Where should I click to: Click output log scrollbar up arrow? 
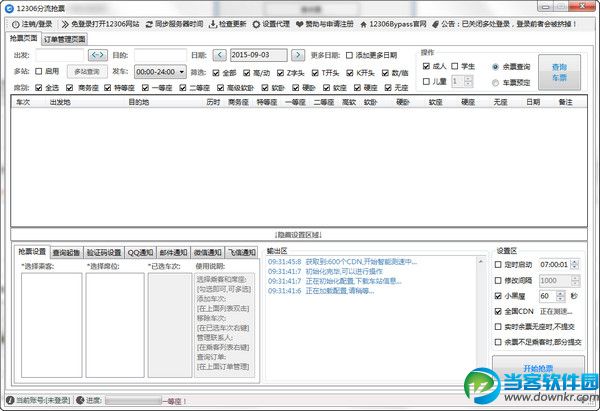(x=481, y=261)
